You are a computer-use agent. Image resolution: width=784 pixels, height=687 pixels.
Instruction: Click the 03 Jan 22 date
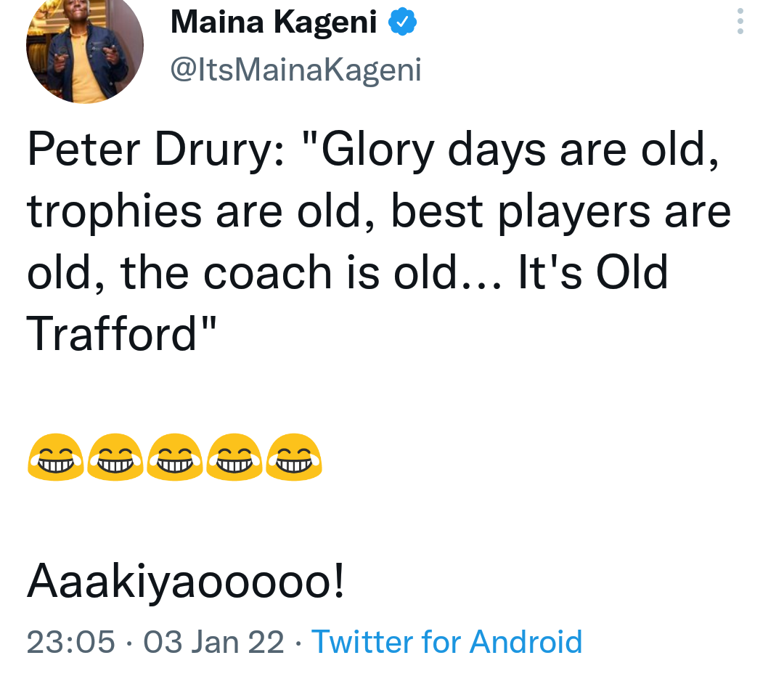coord(214,642)
